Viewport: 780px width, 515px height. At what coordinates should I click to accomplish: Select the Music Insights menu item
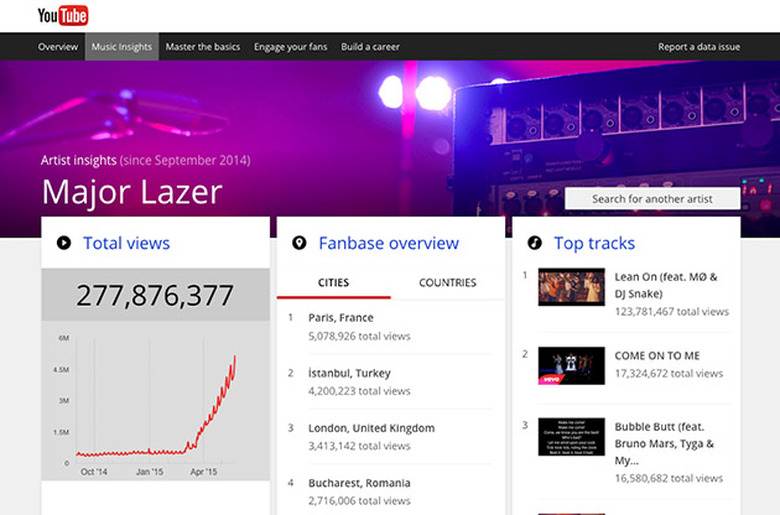click(121, 47)
